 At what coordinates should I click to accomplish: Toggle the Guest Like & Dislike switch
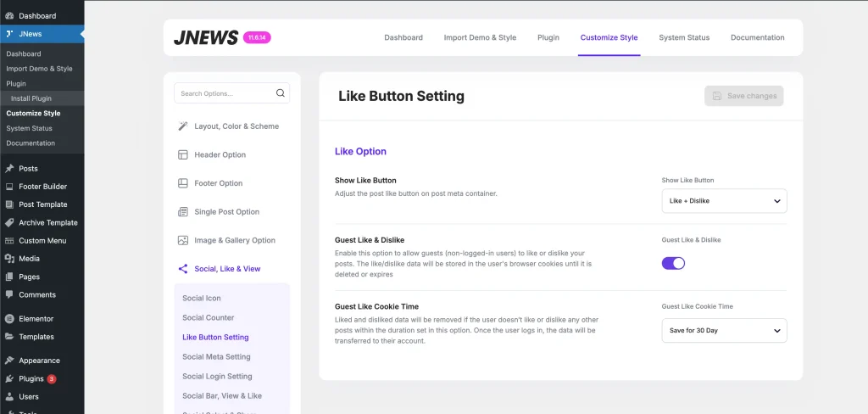click(673, 263)
